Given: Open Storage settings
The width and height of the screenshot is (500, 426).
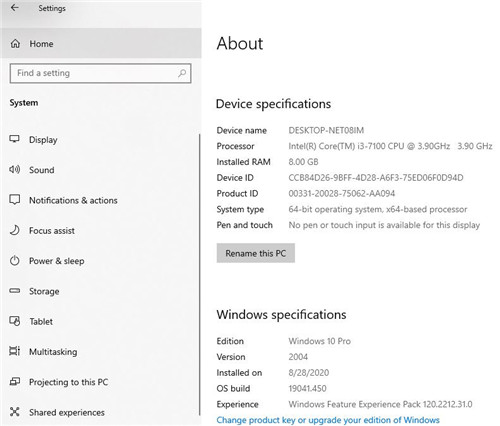Looking at the screenshot, I should tap(44, 291).
